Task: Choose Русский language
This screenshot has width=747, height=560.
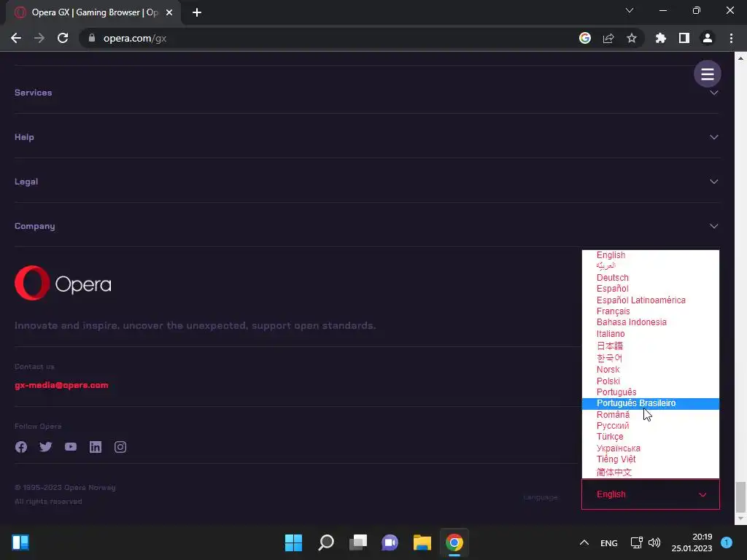Action: pos(650,426)
